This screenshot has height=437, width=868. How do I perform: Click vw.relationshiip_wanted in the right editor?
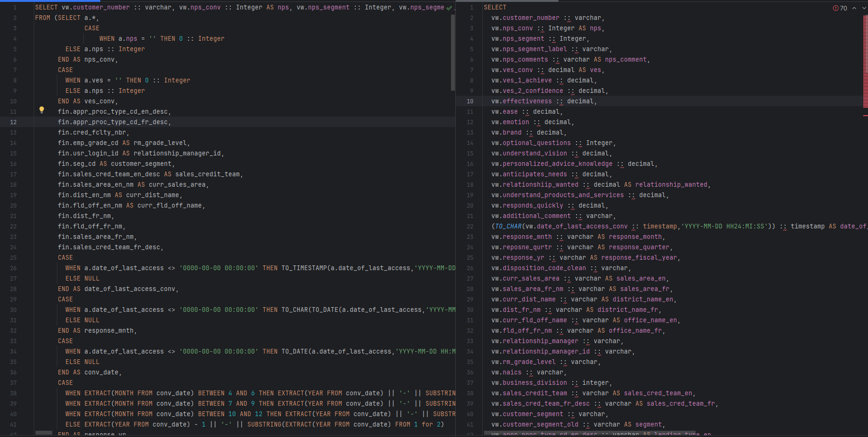(535, 185)
